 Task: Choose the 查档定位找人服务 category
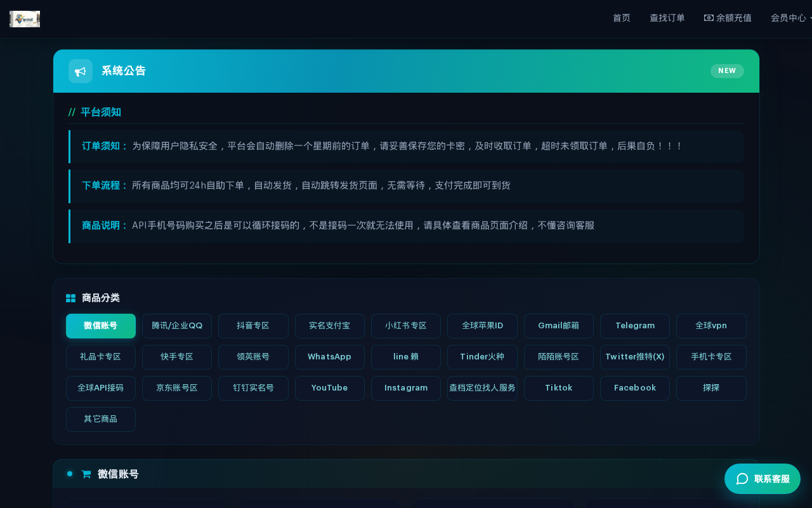pyautogui.click(x=482, y=388)
